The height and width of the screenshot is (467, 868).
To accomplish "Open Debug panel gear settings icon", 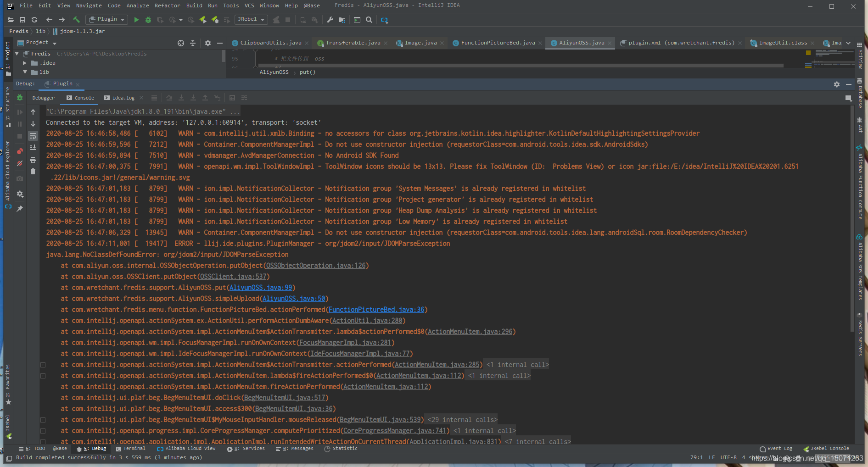I will (x=837, y=84).
